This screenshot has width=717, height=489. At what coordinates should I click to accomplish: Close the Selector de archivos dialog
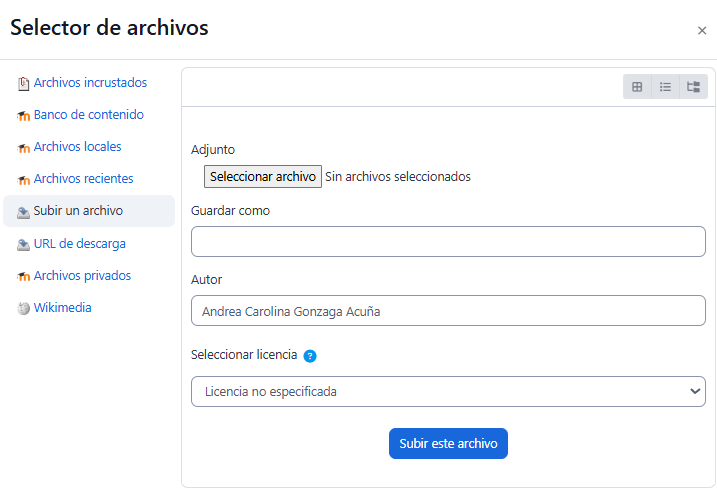[702, 31]
